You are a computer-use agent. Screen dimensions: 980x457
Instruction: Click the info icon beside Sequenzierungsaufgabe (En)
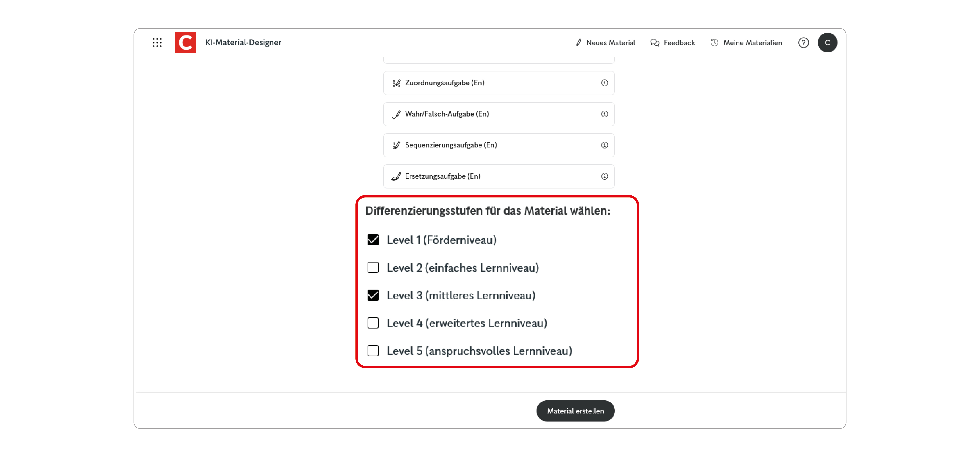click(605, 145)
